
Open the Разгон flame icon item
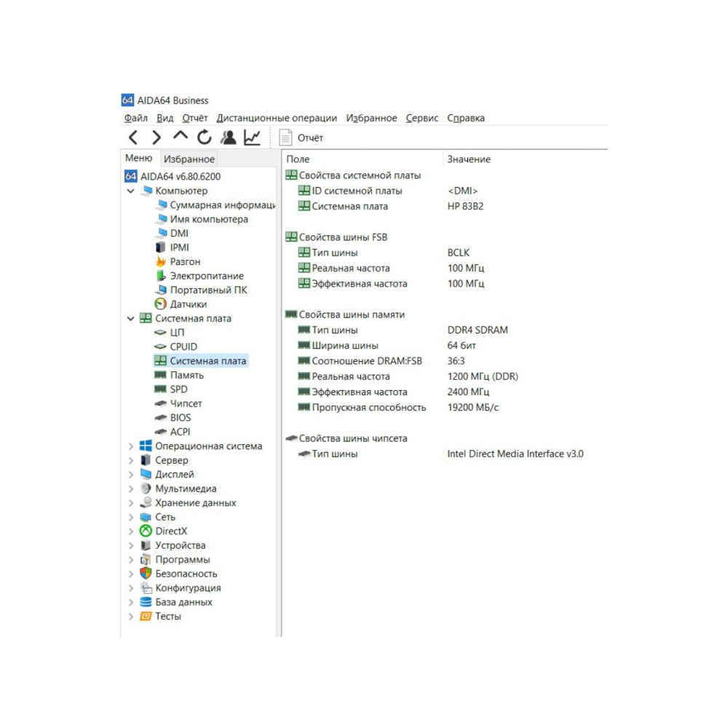click(178, 262)
